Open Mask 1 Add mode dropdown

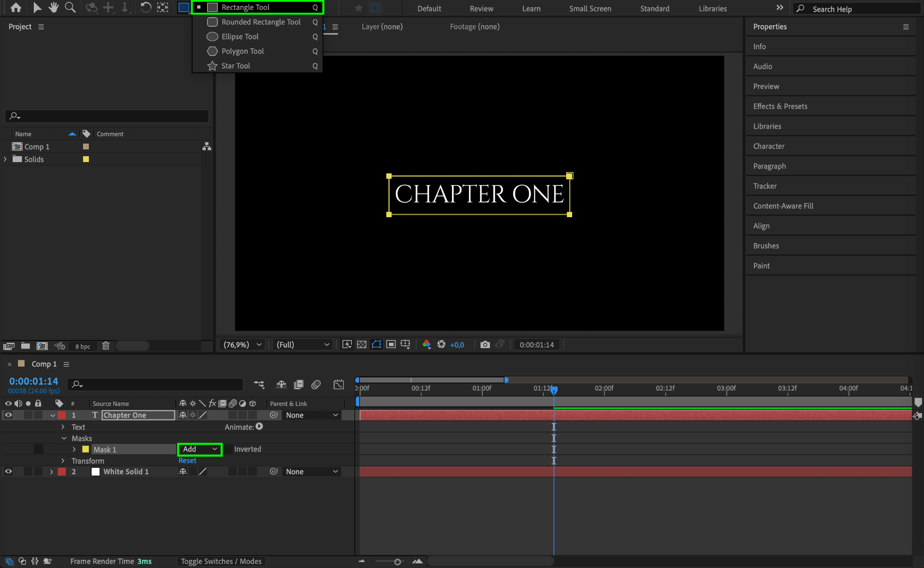coord(200,449)
